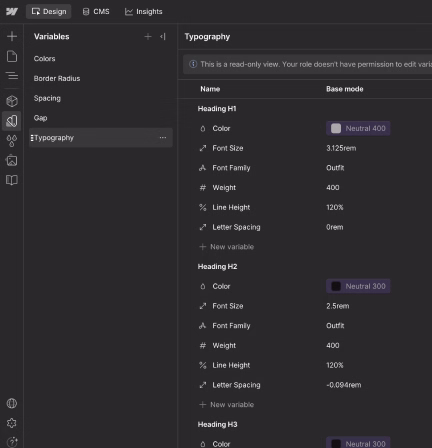Open the Help question mark icon
The image size is (432, 448).
point(12,442)
